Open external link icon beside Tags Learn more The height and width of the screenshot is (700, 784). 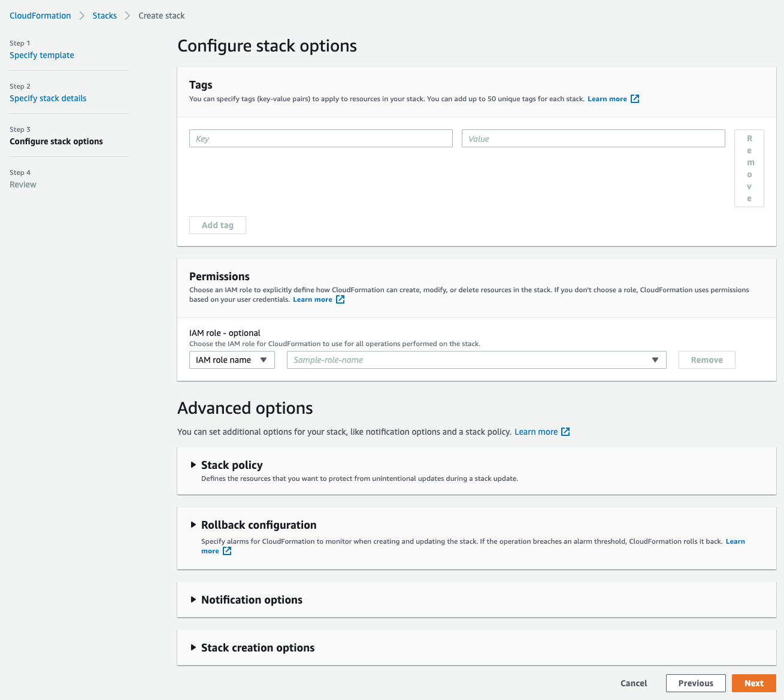[635, 99]
